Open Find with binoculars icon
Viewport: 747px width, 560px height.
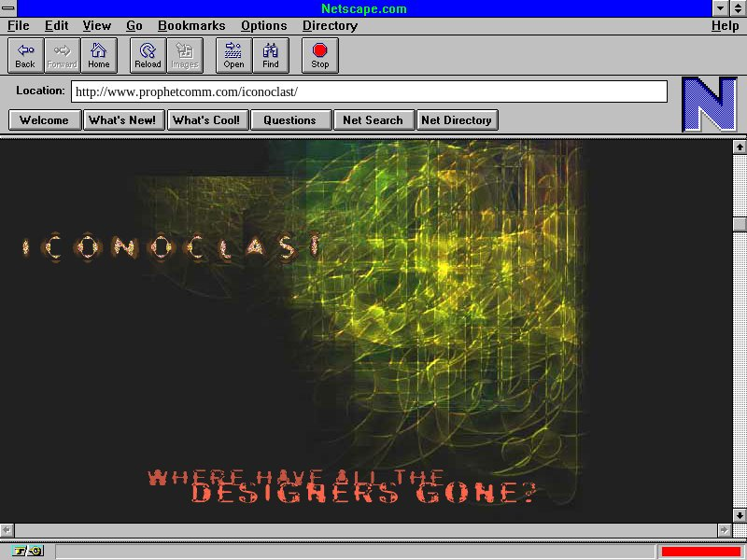(271, 55)
